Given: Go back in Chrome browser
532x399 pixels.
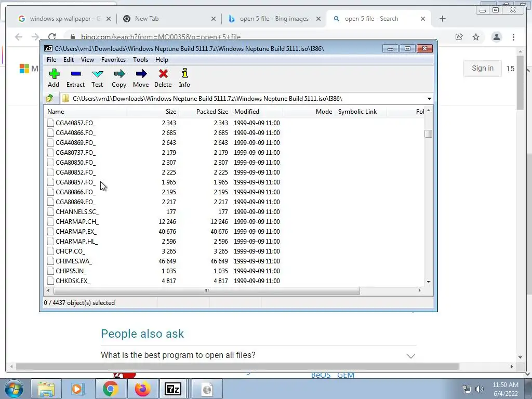Looking at the screenshot, I should [19, 37].
